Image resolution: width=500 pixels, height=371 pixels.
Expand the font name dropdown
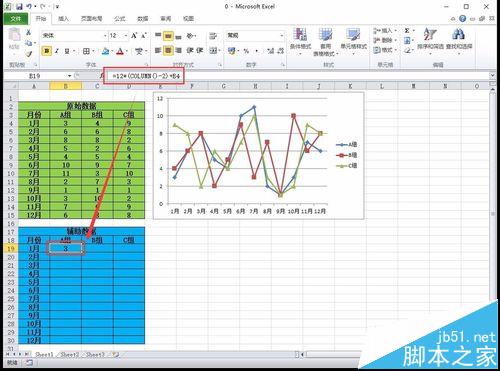(x=105, y=35)
